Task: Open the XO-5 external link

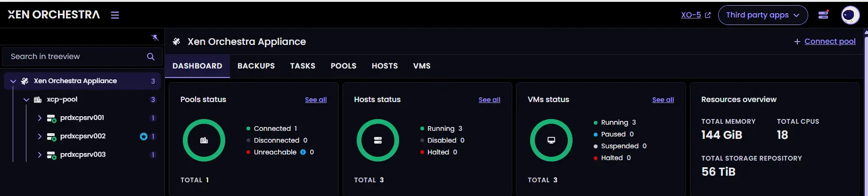Action: point(696,15)
